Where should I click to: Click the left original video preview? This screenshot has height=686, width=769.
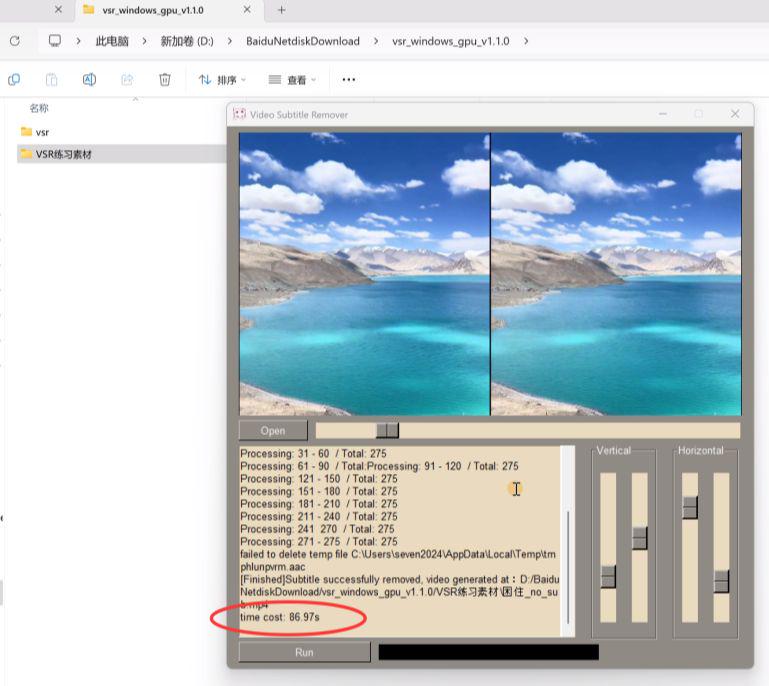tap(364, 274)
